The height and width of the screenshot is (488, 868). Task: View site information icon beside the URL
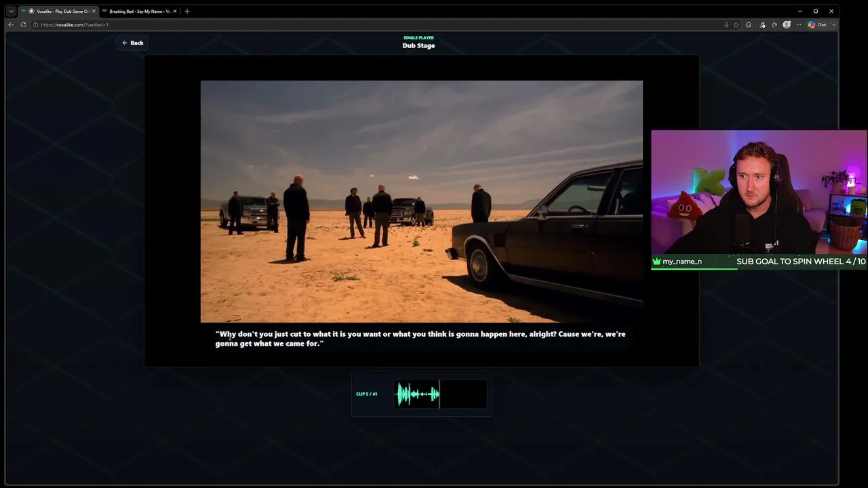coord(36,24)
